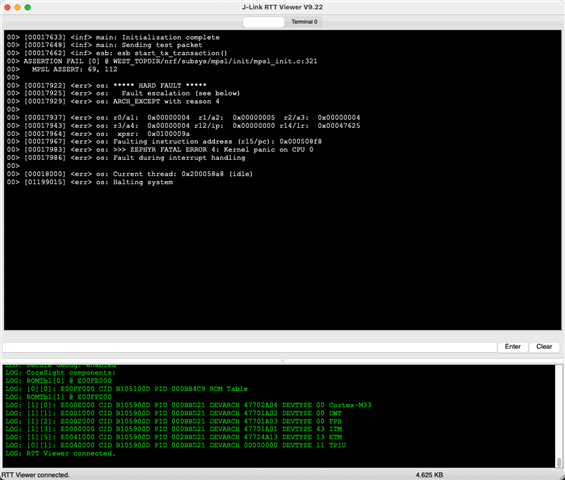Click the ETM component log line
The width and height of the screenshot is (565, 480).
pos(174,437)
